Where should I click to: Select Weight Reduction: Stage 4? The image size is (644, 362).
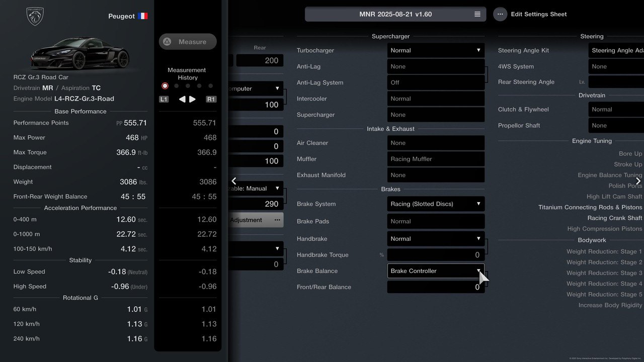pos(604,284)
